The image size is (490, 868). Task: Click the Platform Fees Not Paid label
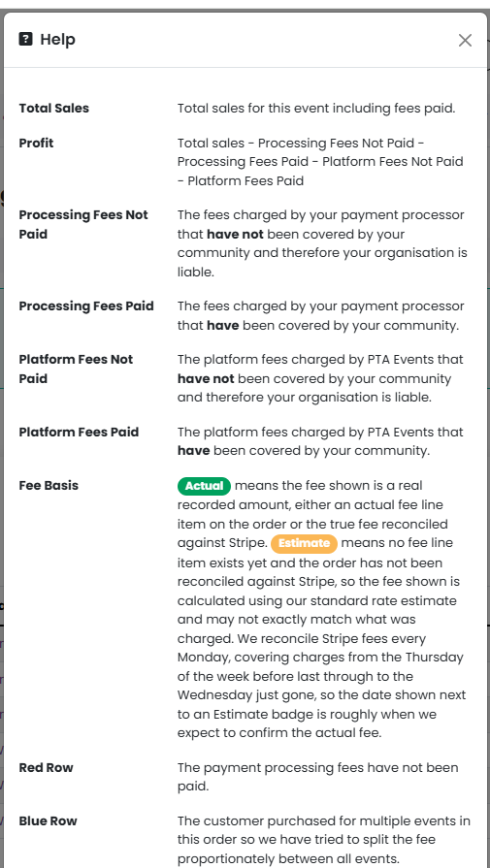pyautogui.click(x=76, y=369)
